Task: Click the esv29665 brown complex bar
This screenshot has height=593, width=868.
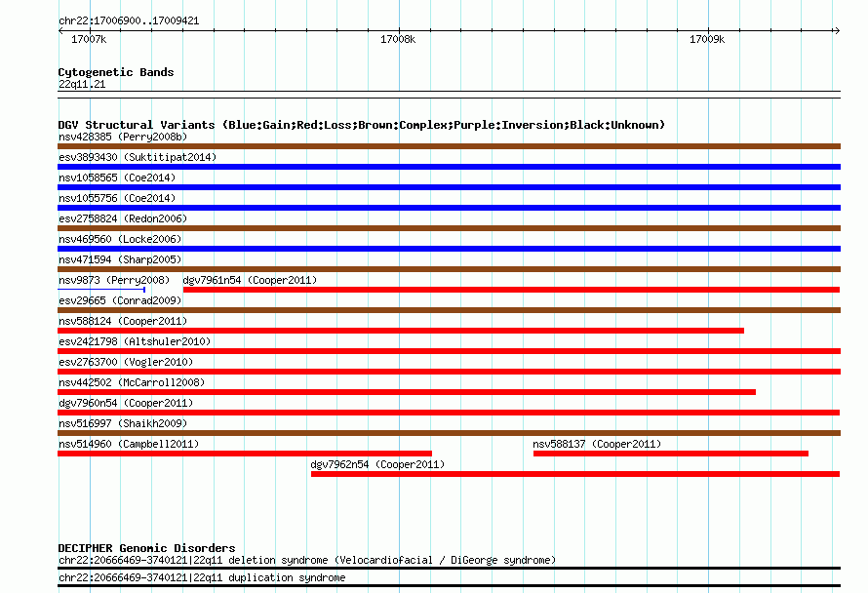Action: tap(449, 310)
